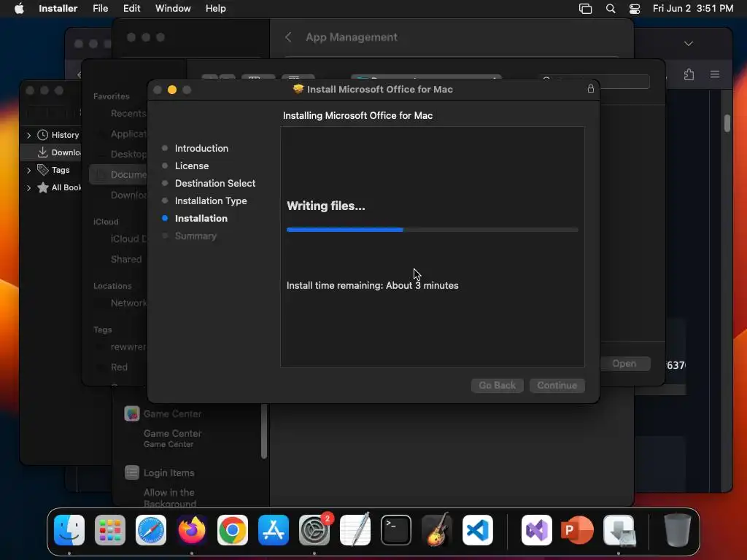Open the browser hamburger menu
The width and height of the screenshot is (747, 560).
pos(715,74)
